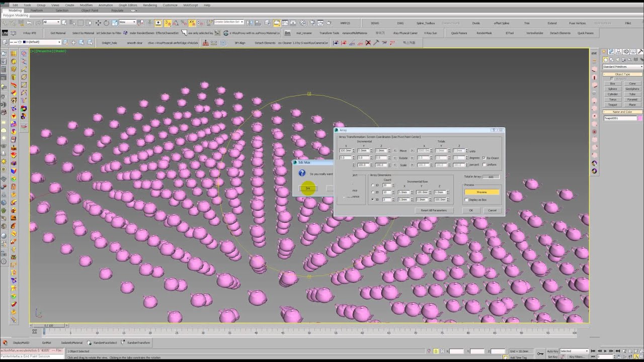Image resolution: width=644 pixels, height=362 pixels.
Task: Click Cancel in Array dialog
Action: coord(492,210)
